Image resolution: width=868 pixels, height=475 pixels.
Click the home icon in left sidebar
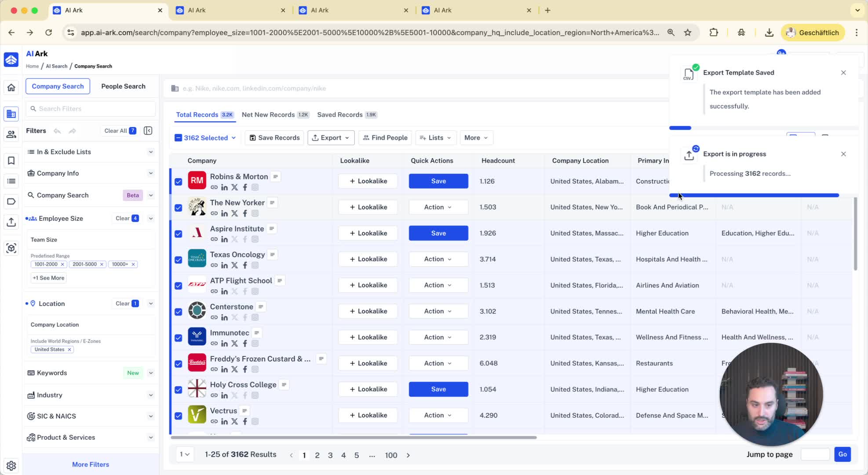tap(11, 88)
